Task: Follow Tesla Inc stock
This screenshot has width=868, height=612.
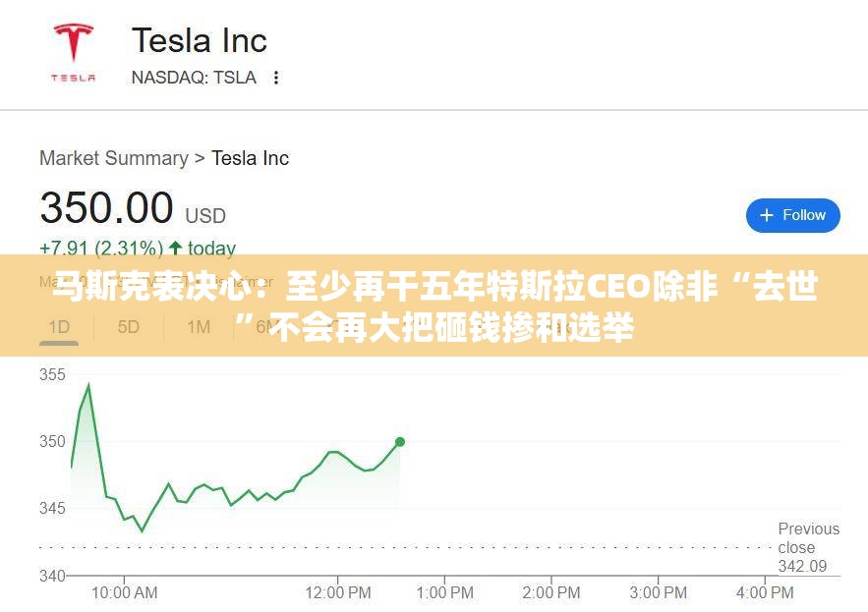Action: tap(792, 215)
